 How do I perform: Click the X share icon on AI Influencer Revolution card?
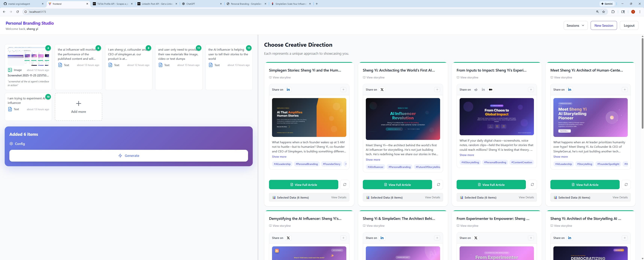click(382, 90)
